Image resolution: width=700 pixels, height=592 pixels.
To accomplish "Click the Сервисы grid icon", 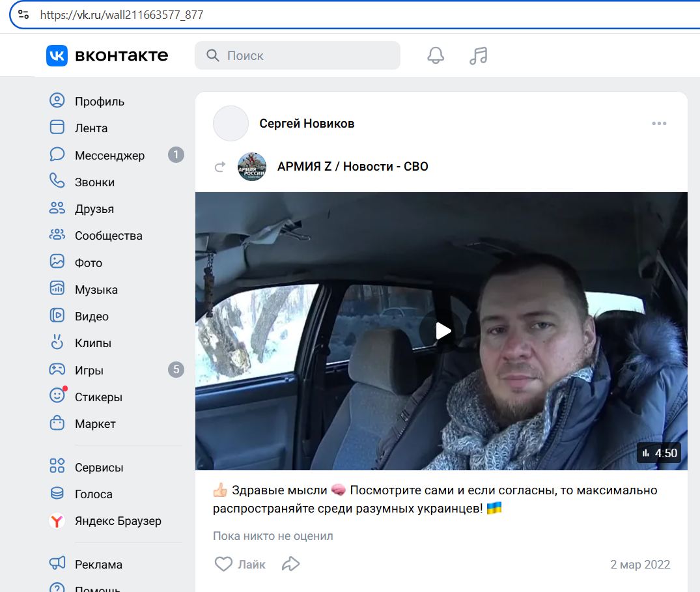I will [x=57, y=466].
